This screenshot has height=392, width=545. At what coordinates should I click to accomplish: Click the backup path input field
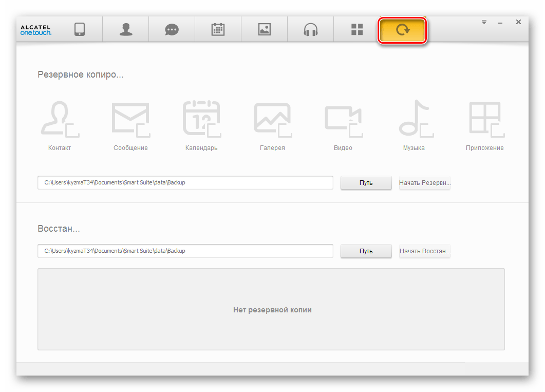(x=185, y=182)
